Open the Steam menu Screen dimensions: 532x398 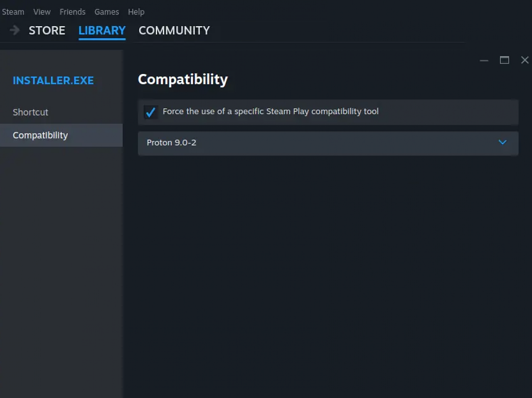click(13, 12)
